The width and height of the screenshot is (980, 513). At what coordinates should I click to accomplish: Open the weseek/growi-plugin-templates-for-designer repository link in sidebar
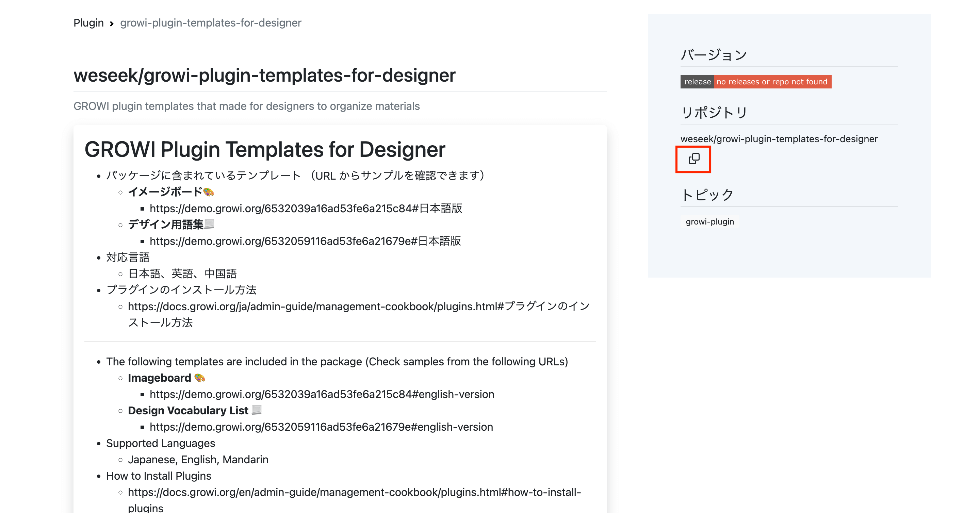(x=779, y=139)
